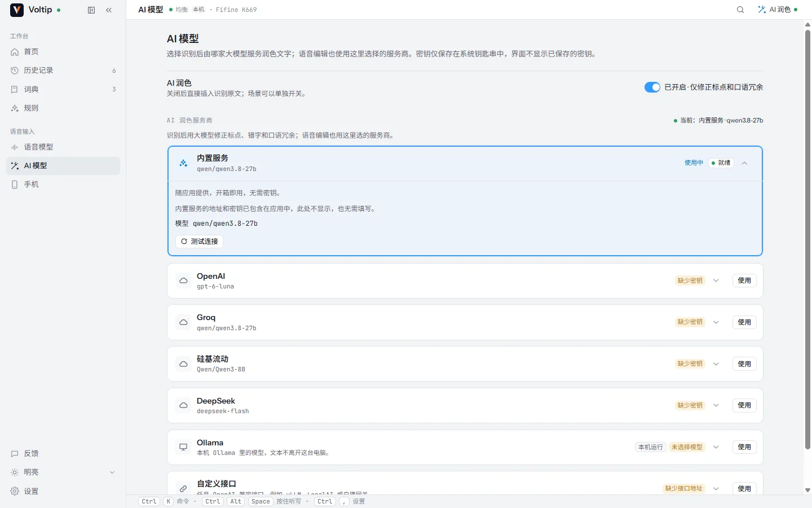This screenshot has width=812, height=508.
Task: Click 使用中 label on 内置服务
Action: tap(694, 163)
